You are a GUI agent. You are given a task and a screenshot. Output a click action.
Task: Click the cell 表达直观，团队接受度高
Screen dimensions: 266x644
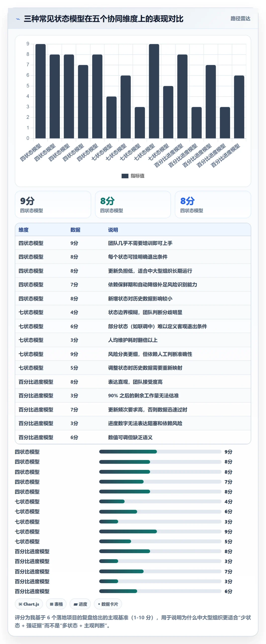coord(135,382)
